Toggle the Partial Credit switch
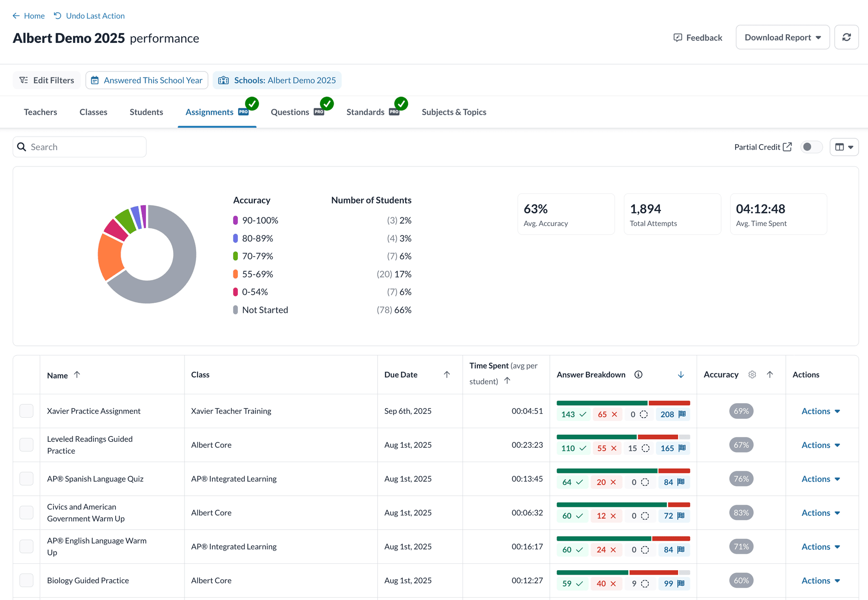Screen dimensions: 868x600 pos(811,147)
